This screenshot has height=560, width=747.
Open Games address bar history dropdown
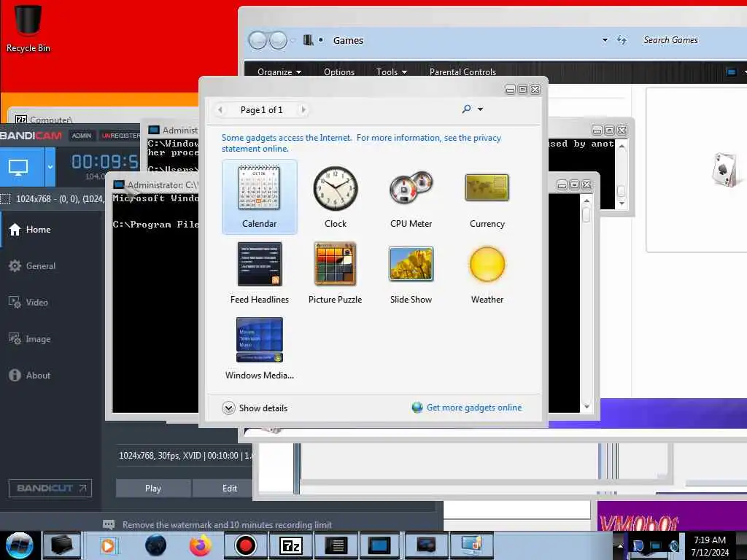[x=605, y=40]
